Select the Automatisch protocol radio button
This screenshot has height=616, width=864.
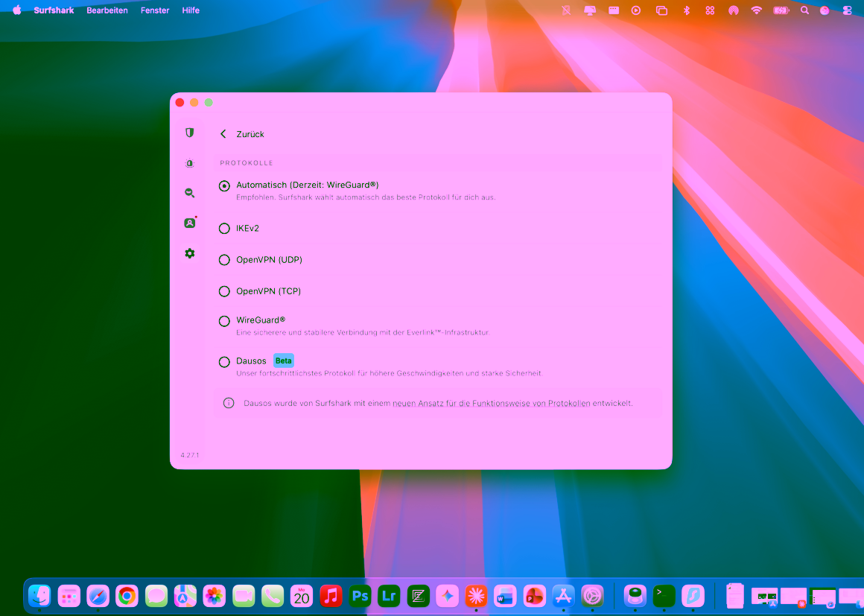(x=224, y=186)
